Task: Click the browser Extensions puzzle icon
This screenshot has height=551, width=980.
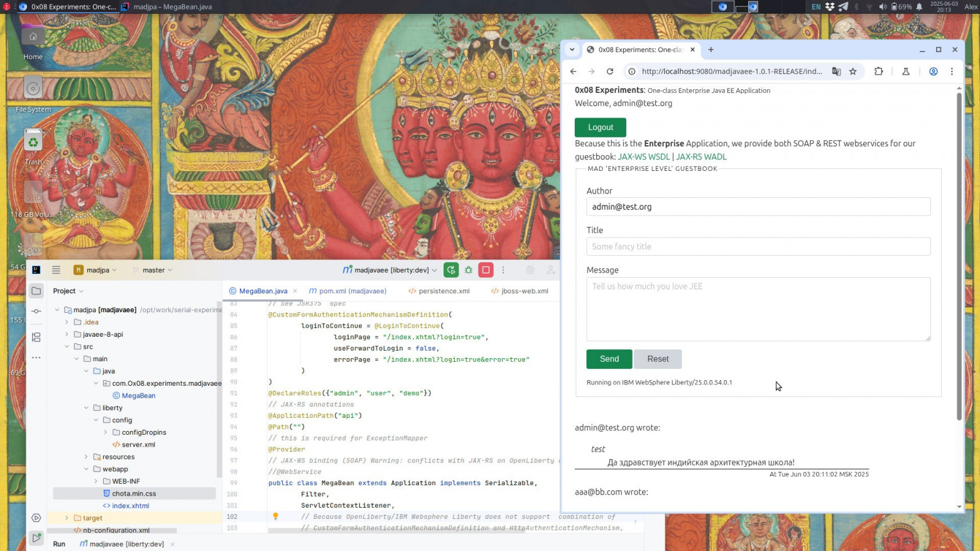Action: 878,72
